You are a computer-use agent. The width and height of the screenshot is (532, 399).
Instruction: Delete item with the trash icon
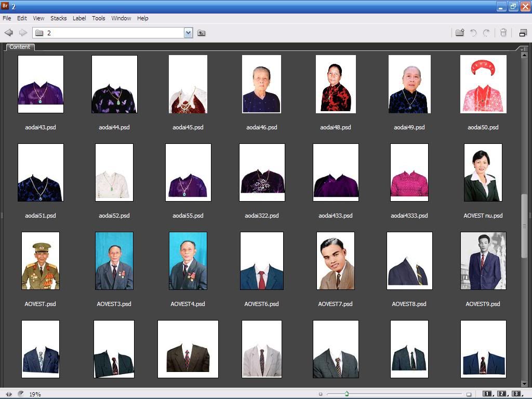(503, 33)
